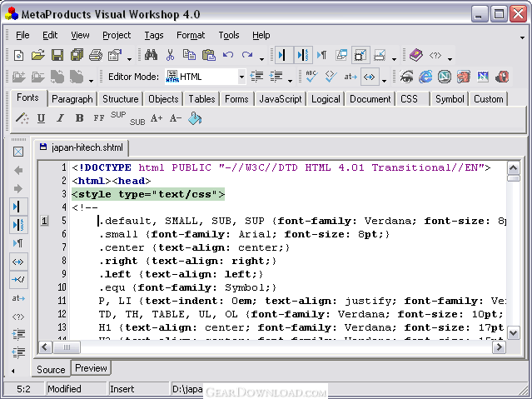Screen dimensions: 532x399
Task: Switch to the JavaScript tag tab
Action: (281, 99)
